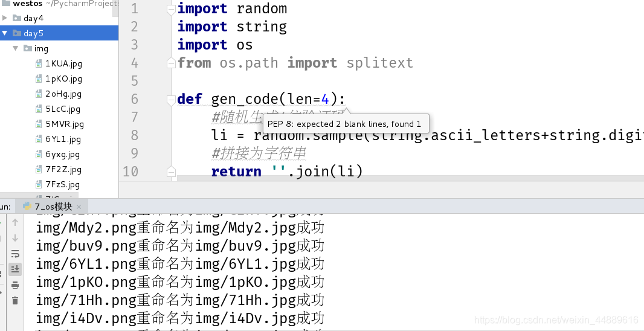
Task: Click the console line with img/1pKO.png
Action: pyautogui.click(x=180, y=281)
